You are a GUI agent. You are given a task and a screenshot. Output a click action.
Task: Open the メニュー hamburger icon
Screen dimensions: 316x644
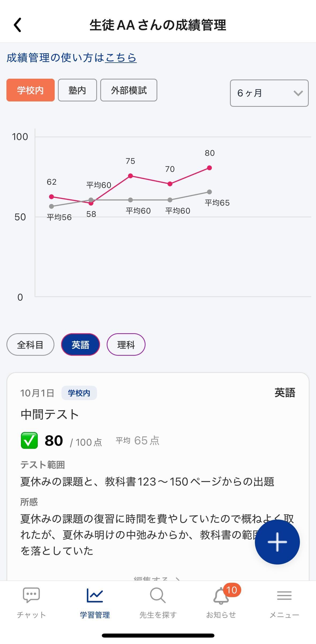click(284, 595)
